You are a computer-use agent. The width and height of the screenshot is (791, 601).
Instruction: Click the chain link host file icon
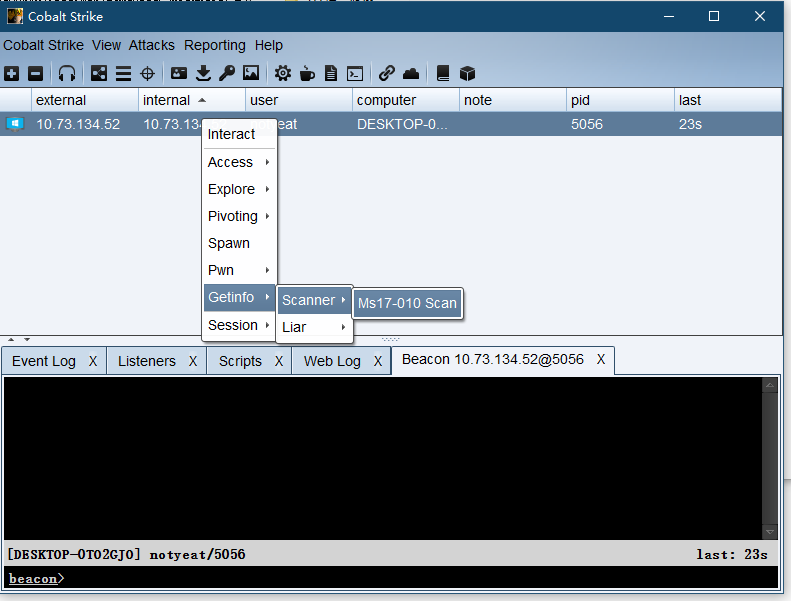coord(386,74)
